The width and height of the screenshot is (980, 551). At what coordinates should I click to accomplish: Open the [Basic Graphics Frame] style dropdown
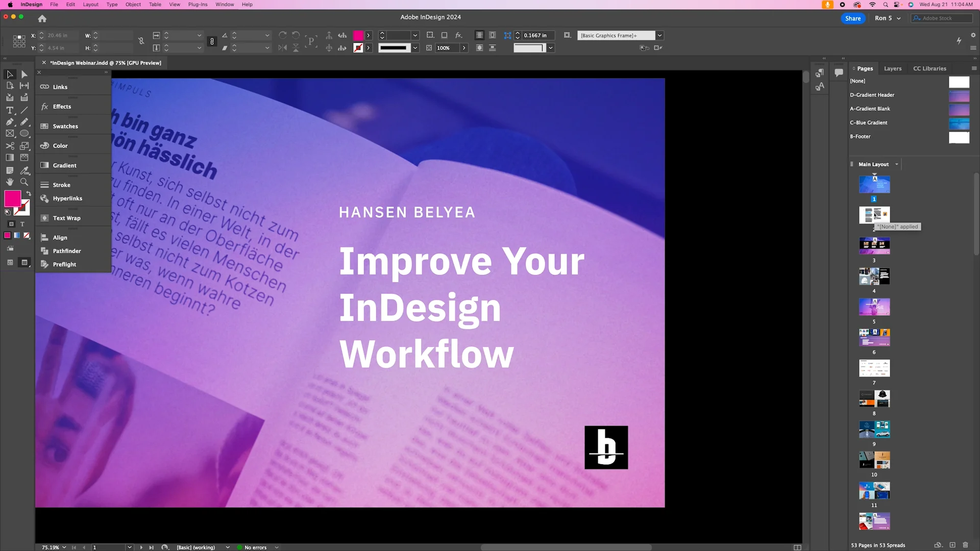[659, 35]
